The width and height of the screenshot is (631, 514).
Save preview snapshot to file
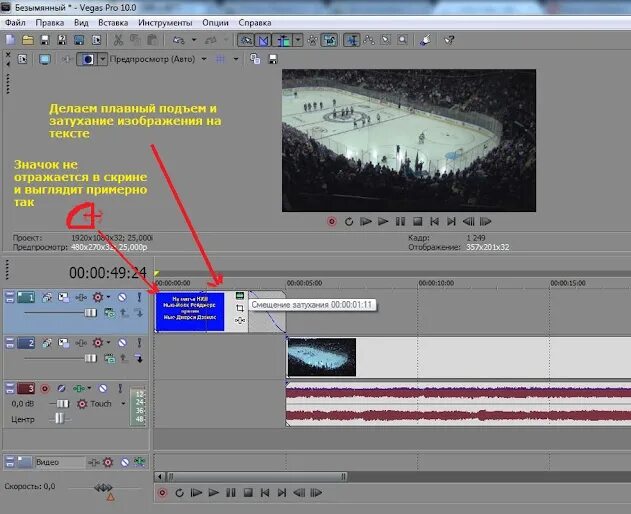[273, 59]
